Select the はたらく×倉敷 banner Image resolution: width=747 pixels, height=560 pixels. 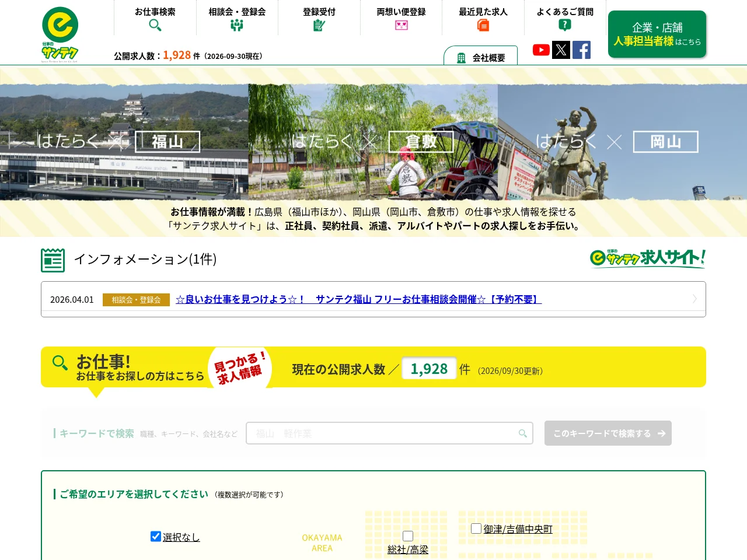373,142
